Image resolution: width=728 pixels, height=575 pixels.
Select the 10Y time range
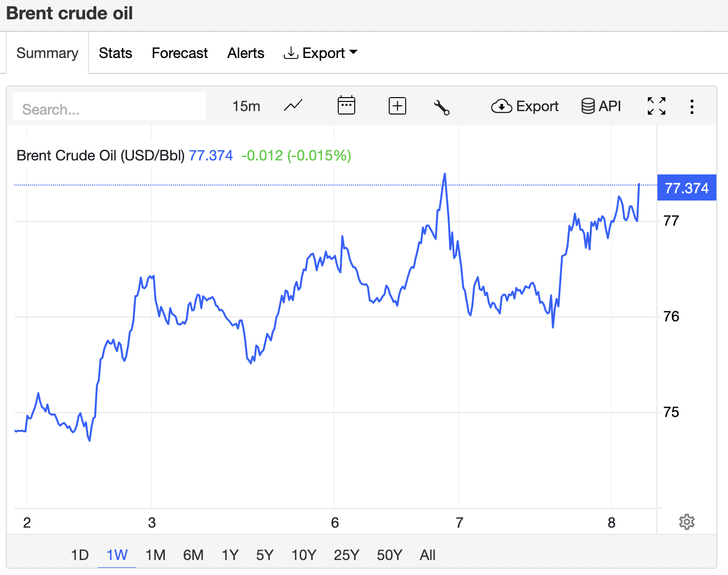coord(304,555)
